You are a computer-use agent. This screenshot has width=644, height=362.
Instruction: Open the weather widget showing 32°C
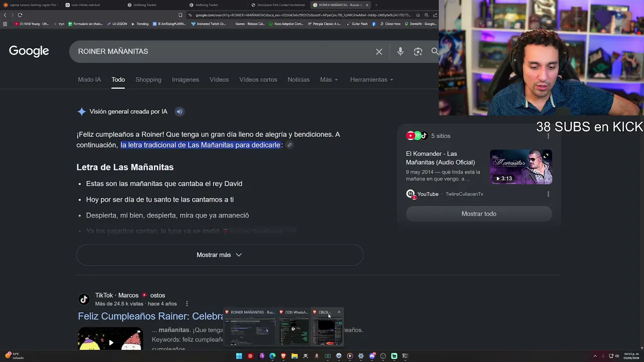(x=14, y=356)
